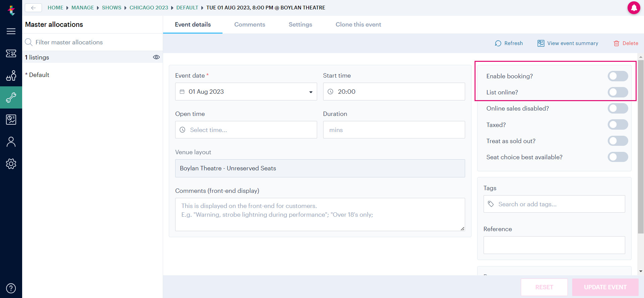Open the settings gear icon in the sidebar

tap(11, 164)
